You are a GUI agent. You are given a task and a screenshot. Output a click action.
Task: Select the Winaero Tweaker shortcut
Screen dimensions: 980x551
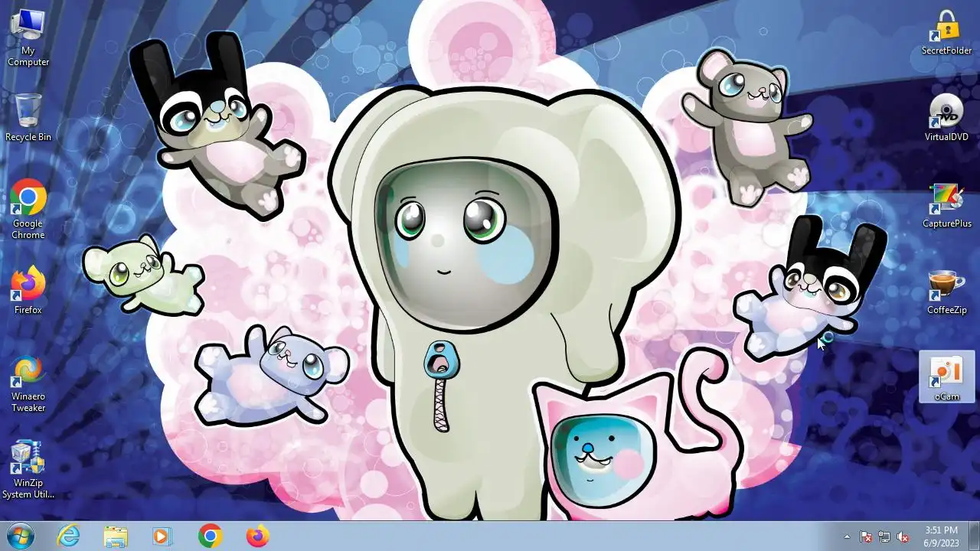28,383
